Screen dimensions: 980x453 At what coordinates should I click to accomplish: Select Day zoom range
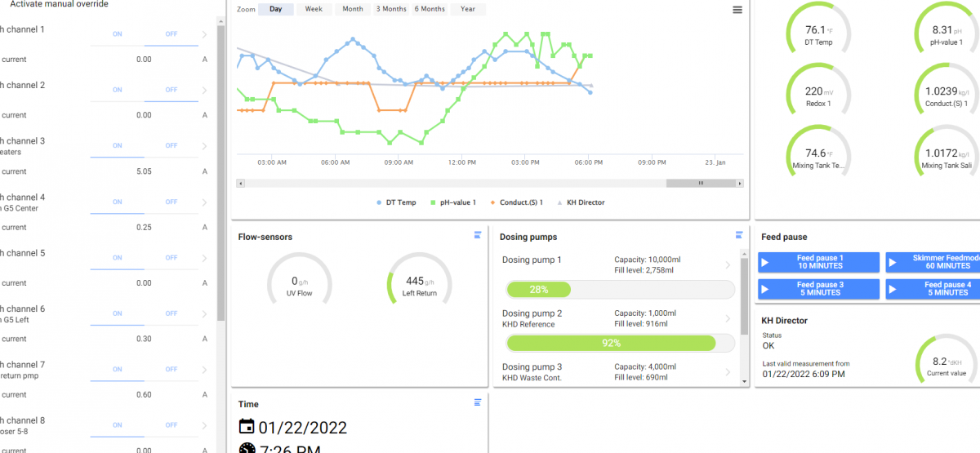pyautogui.click(x=276, y=10)
